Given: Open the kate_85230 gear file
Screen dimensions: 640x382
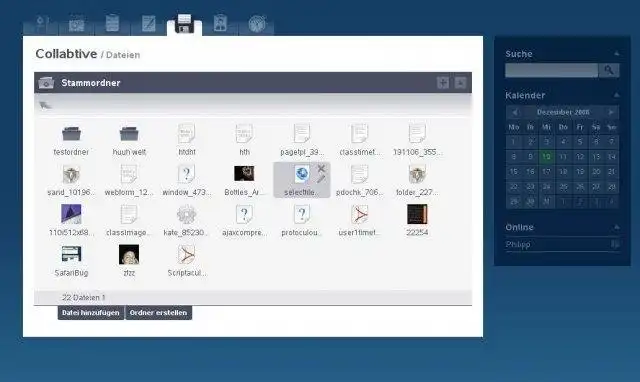Looking at the screenshot, I should pyautogui.click(x=187, y=214).
